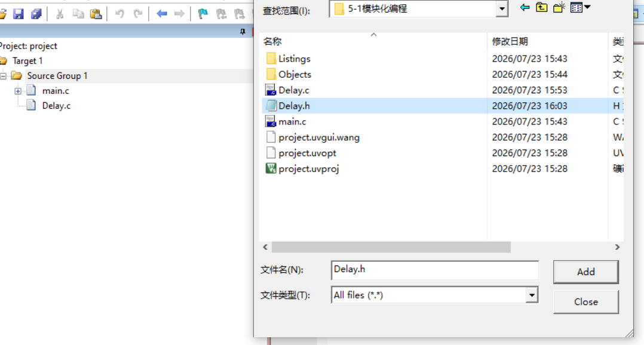
Task: Click the Paste toolbar icon
Action: coord(96,14)
